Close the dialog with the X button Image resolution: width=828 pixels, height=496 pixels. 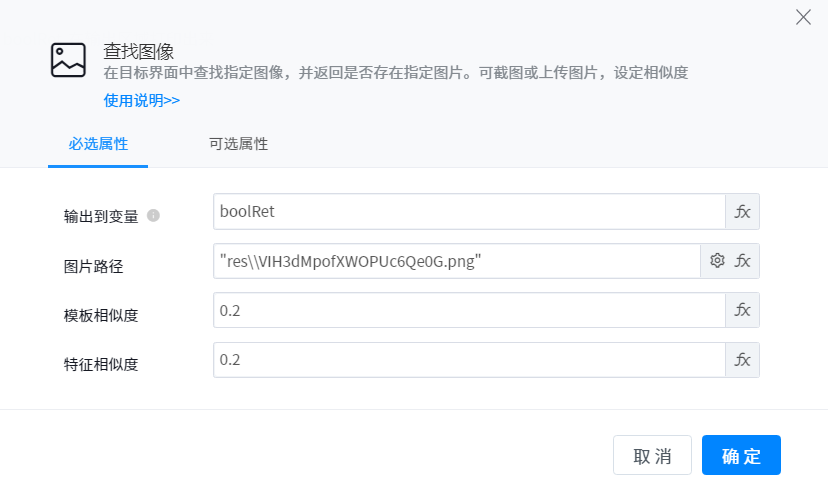(803, 17)
